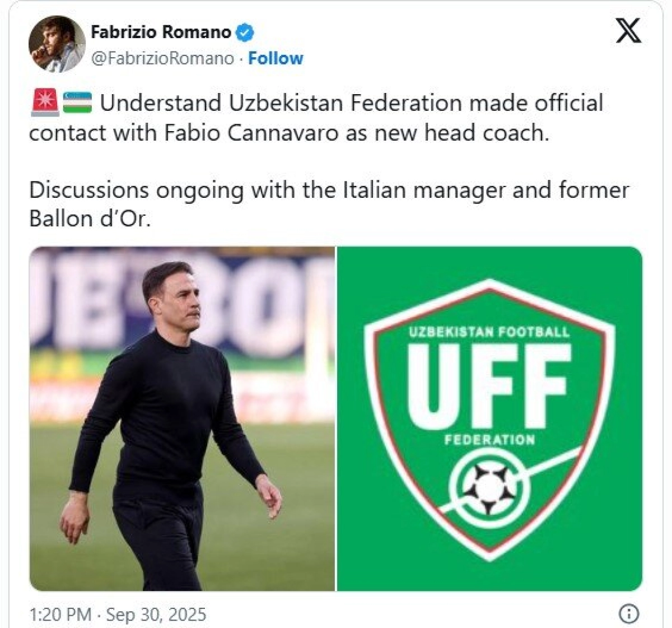Click the name "Fabio Cannavaro" in tweet

tap(253, 133)
